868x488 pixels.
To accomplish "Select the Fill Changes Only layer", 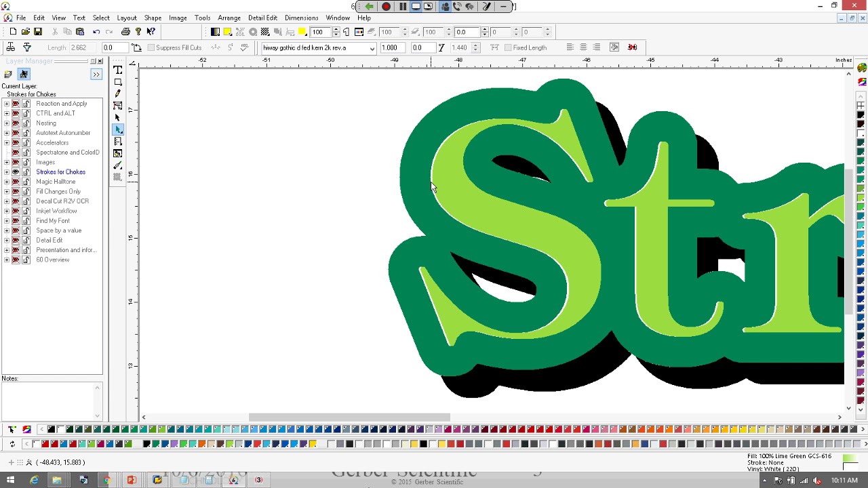I will (58, 192).
